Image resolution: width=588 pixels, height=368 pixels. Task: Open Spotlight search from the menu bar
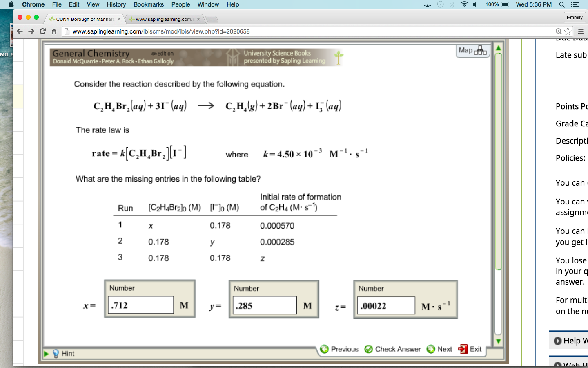(x=562, y=4)
